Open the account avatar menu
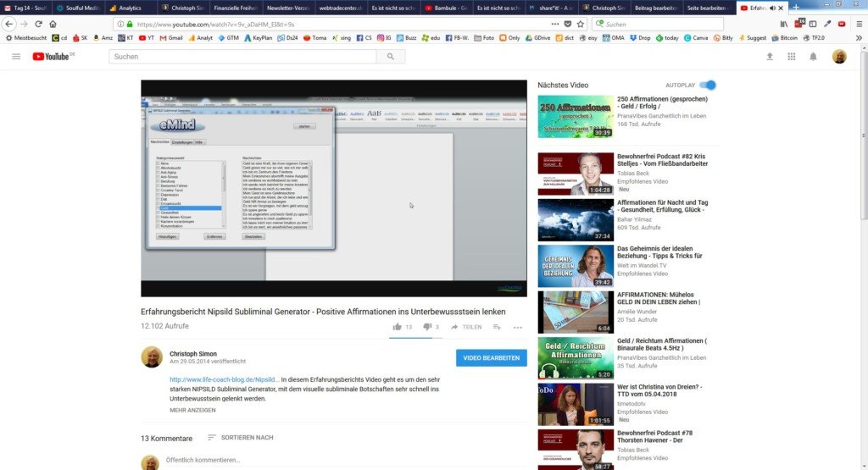Screen dimensions: 868x470 coord(839,57)
